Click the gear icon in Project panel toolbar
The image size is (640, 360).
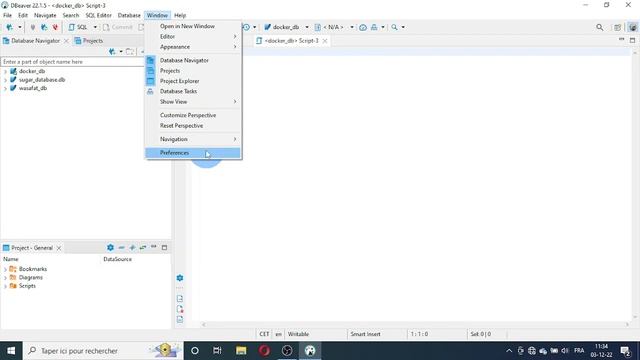(x=110, y=247)
